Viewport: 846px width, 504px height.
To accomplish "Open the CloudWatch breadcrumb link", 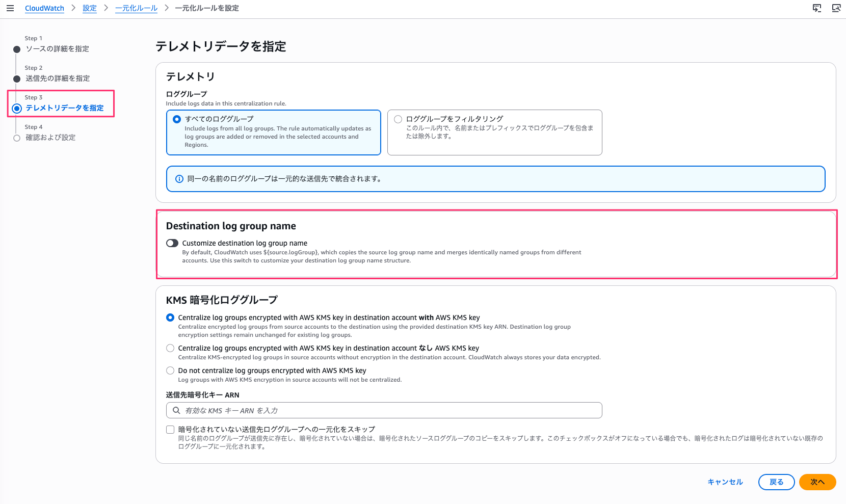I will (44, 8).
